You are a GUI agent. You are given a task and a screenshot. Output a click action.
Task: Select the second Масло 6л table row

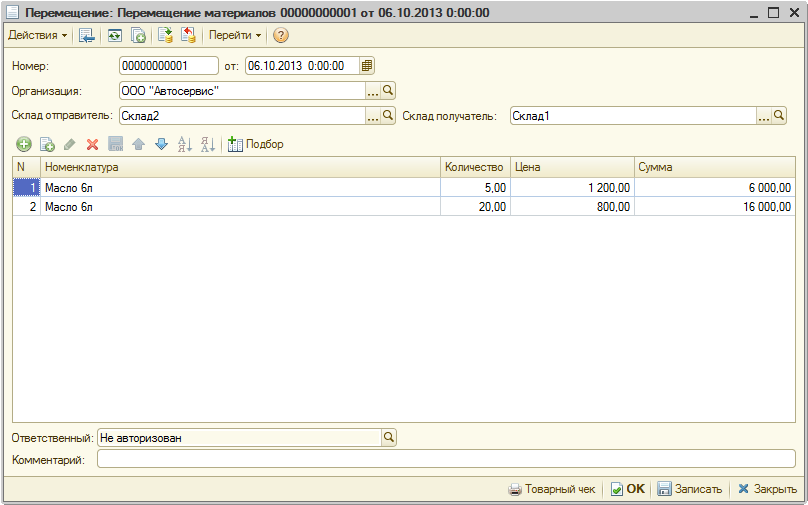tap(240, 206)
